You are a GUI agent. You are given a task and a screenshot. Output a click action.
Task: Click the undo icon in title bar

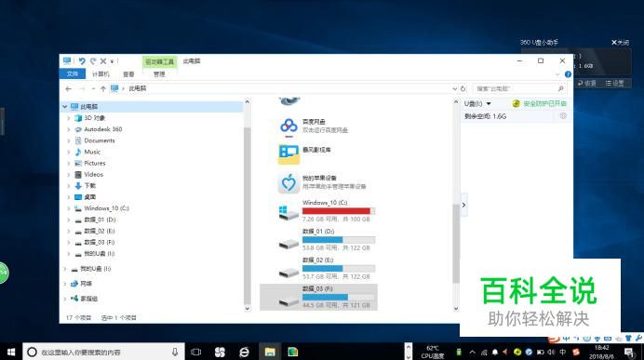[x=82, y=61]
